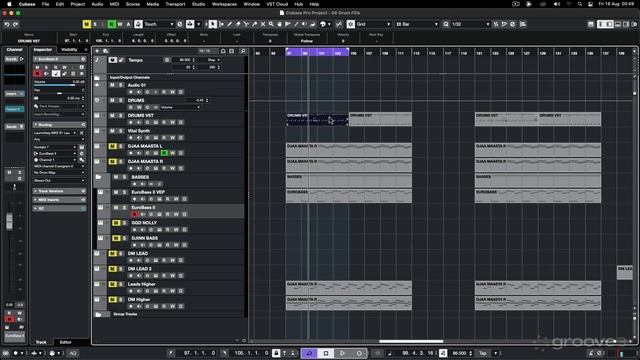The height and width of the screenshot is (360, 640).
Task: Open the Setup Window Layout icon
Action: tap(591, 24)
